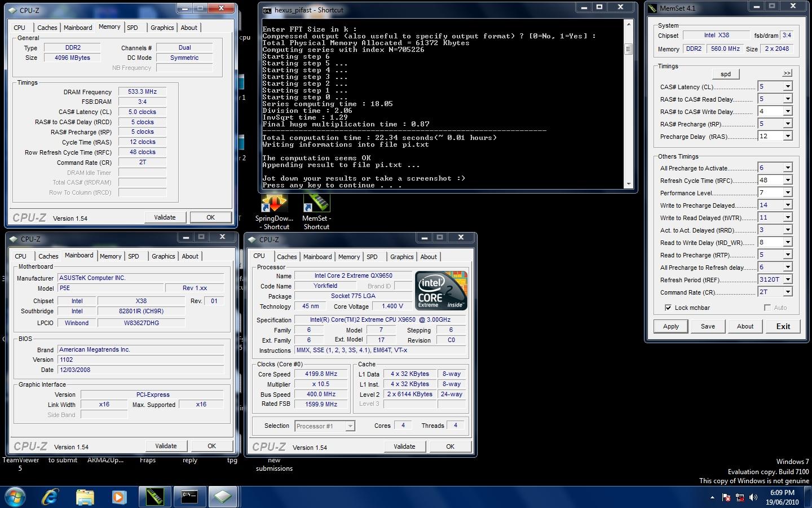This screenshot has width=812, height=508.
Task: Open Act. to Act. Delayed (tRRD) dropdown
Action: pyautogui.click(x=788, y=230)
